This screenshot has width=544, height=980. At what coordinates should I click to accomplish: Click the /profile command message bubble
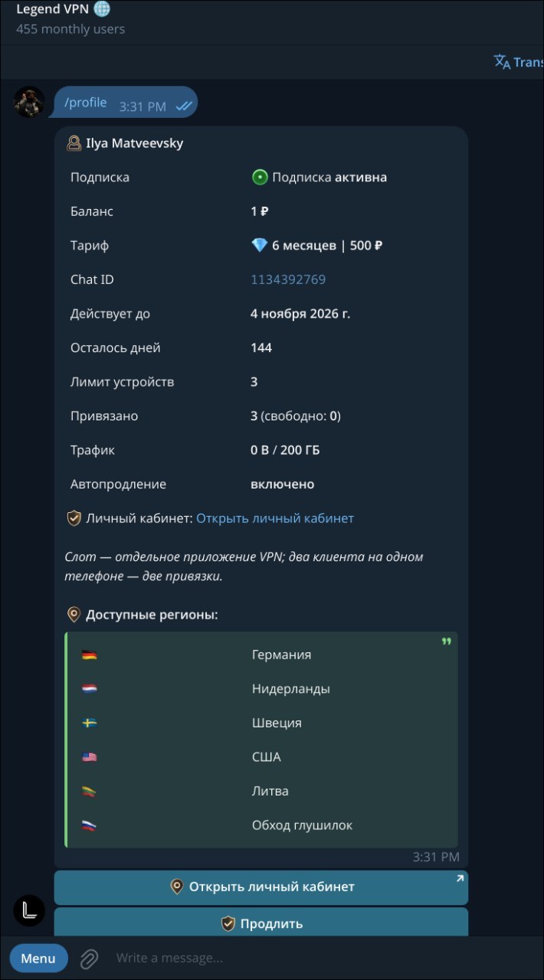tap(124, 103)
